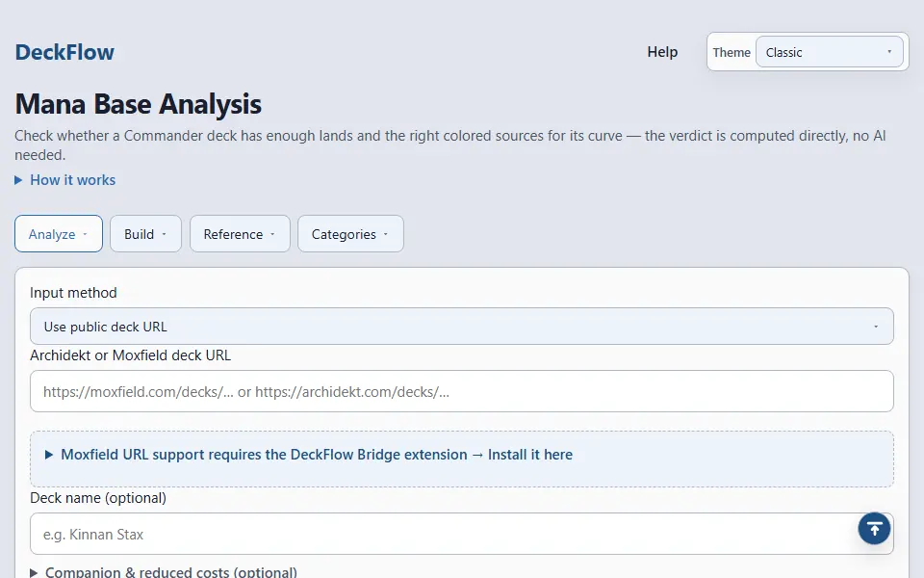Click the Input method label
Image resolution: width=924 pixels, height=578 pixels.
click(x=73, y=293)
